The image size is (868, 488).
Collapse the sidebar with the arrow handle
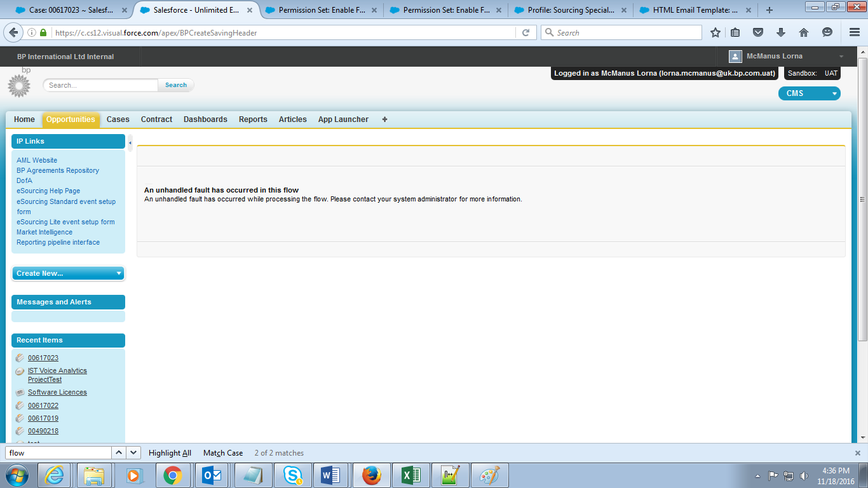[x=130, y=143]
